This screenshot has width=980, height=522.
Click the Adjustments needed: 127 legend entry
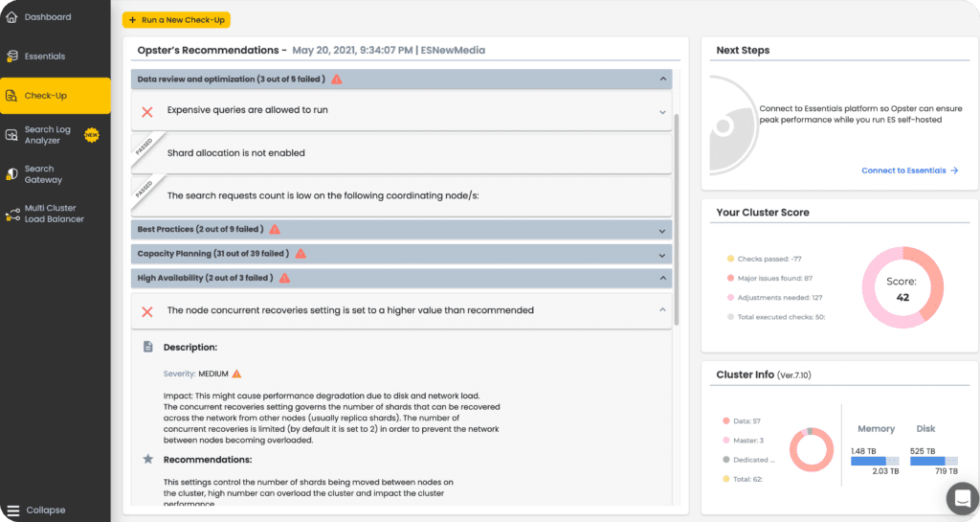(774, 298)
